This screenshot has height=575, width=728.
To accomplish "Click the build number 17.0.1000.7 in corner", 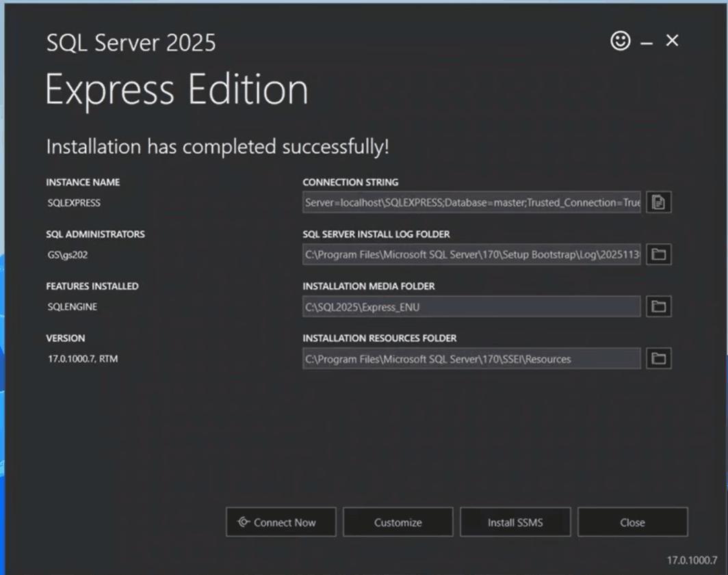I will pyautogui.click(x=692, y=560).
